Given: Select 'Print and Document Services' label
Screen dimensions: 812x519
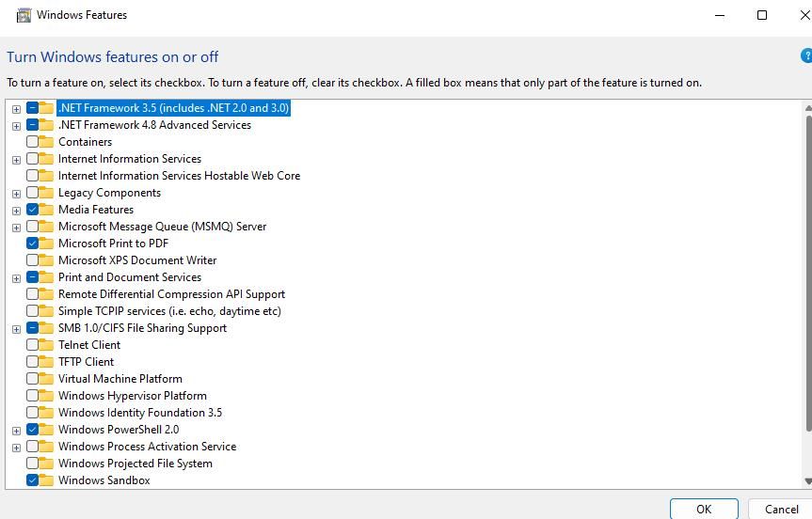Looking at the screenshot, I should (x=130, y=277).
